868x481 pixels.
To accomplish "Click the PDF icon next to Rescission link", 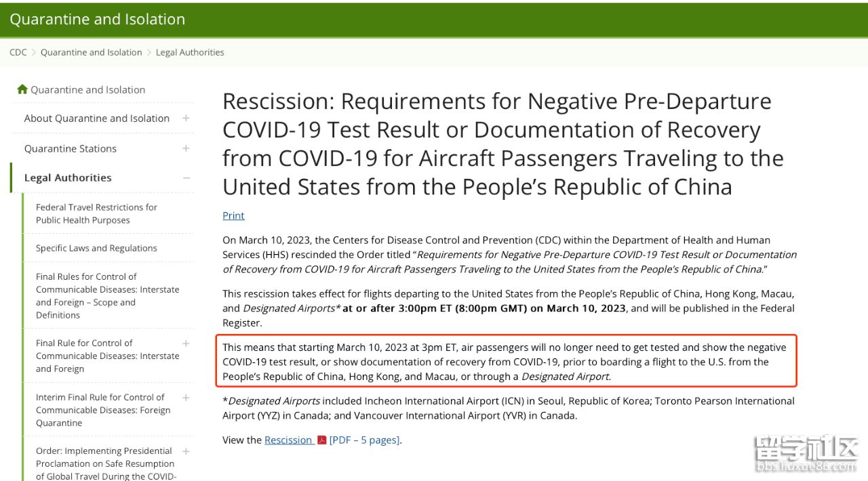I will [322, 440].
